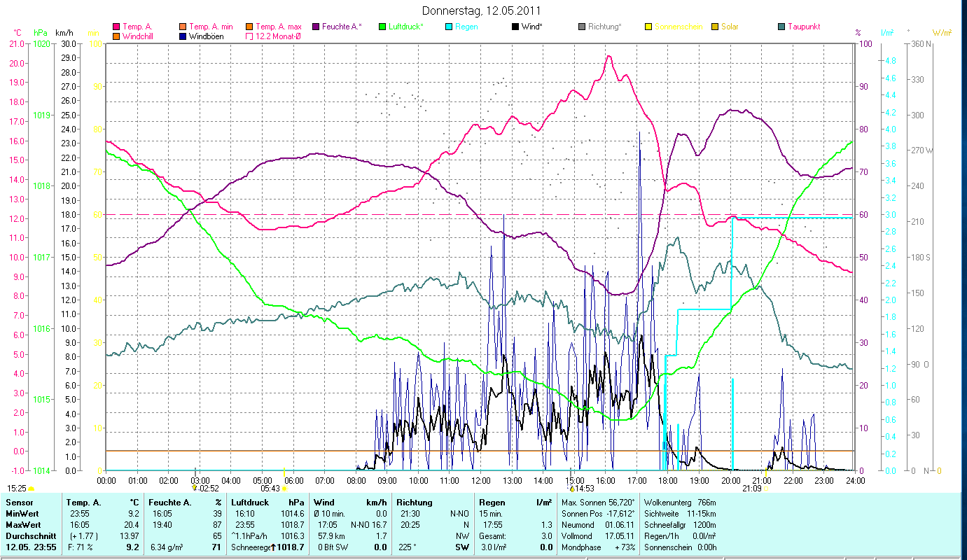Click the yellow Sonnenschein legend marker
The width and height of the screenshot is (967, 560).
pyautogui.click(x=648, y=27)
